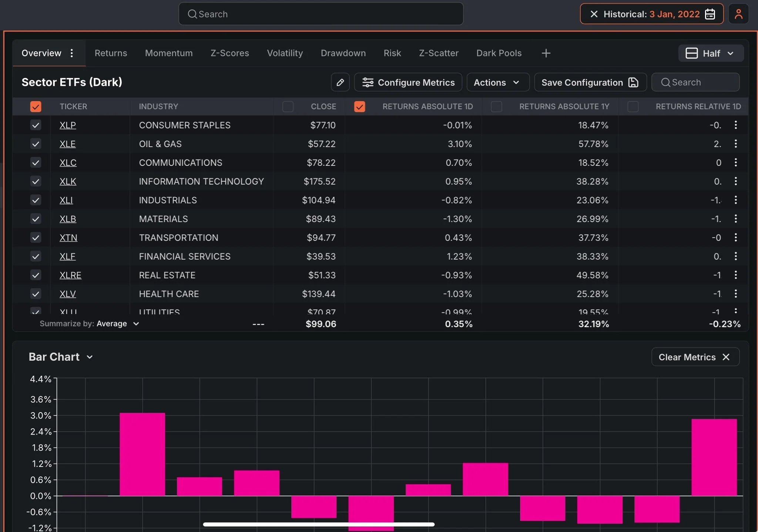The height and width of the screenshot is (532, 758).
Task: Click the pencil edit icon
Action: pos(340,82)
